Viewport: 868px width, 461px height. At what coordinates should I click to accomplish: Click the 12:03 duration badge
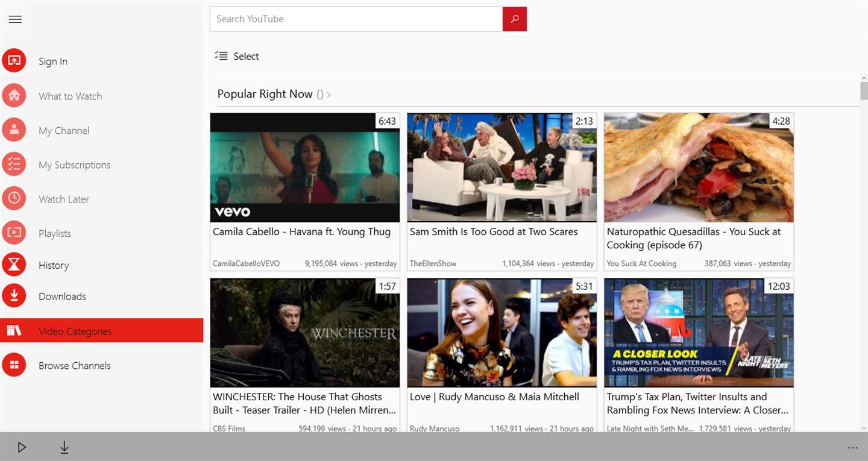pos(778,286)
